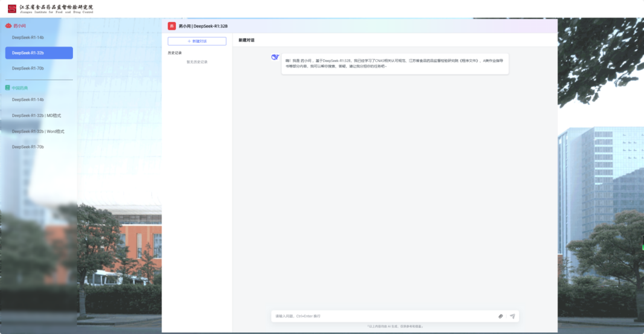Click the green book icon beside 中国药典
644x334 pixels.
pyautogui.click(x=7, y=88)
